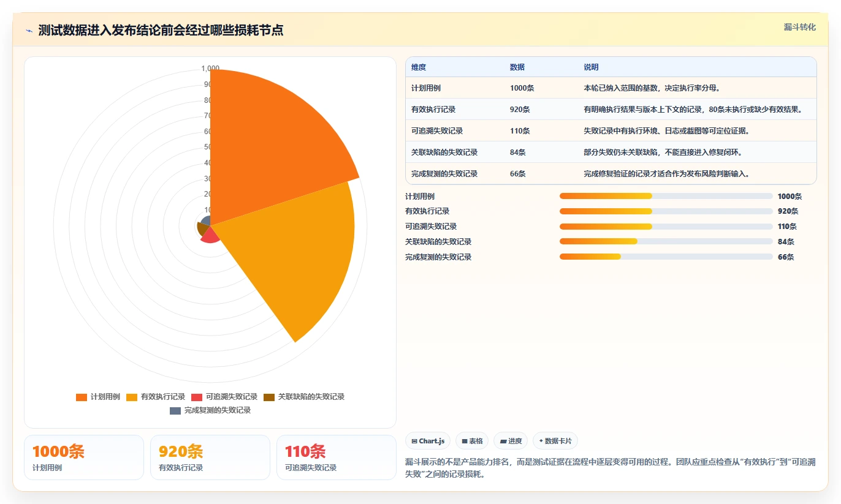Click the description starting 失败记录中有执行环境
This screenshot has width=841, height=504.
coord(666,131)
